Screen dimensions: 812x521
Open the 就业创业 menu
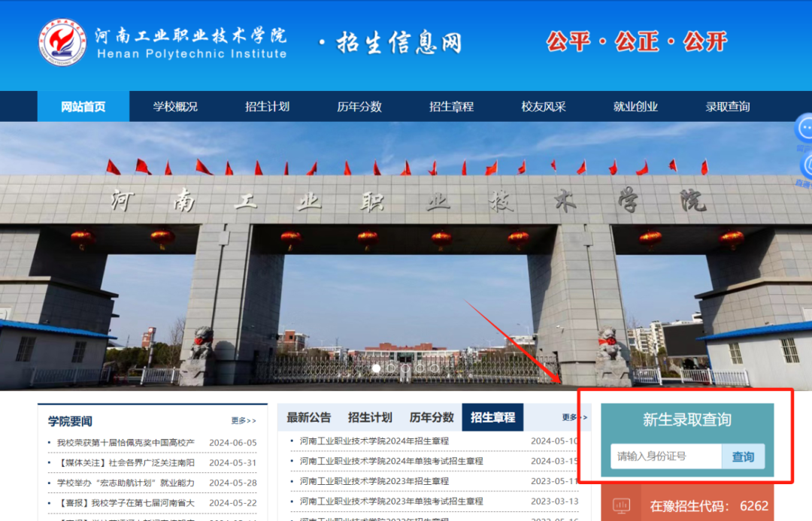coord(635,106)
